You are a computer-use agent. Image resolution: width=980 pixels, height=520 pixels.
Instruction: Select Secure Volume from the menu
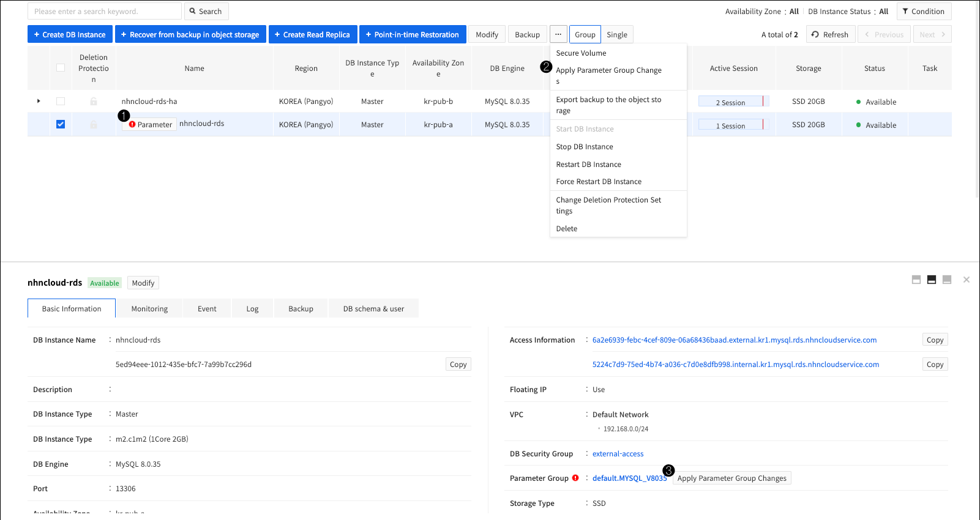(618, 53)
